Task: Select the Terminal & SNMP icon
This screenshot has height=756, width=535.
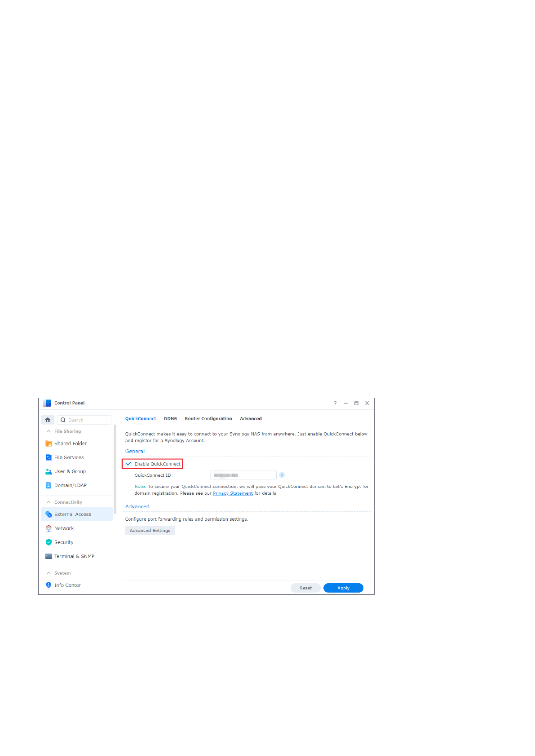Action: 49,556
